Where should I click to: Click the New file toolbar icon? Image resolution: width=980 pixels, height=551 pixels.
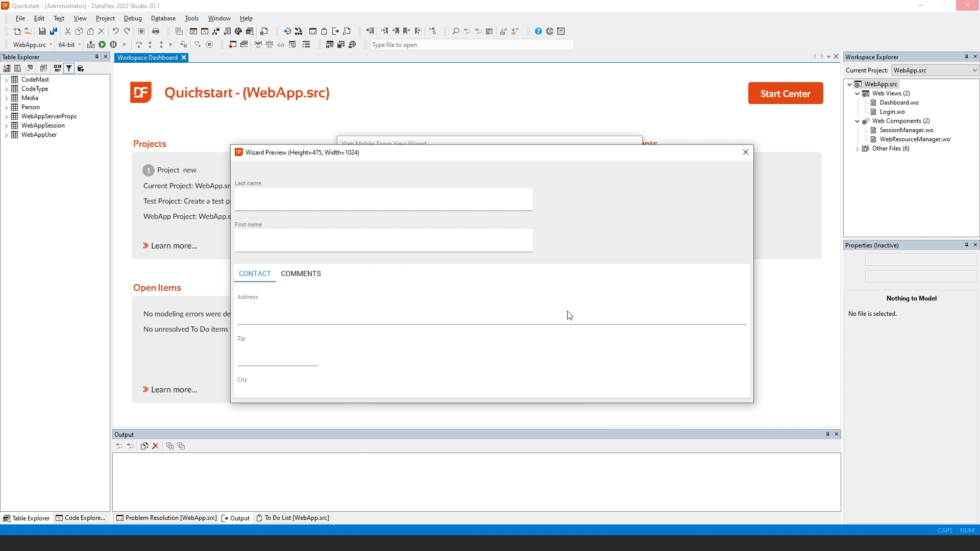[17, 31]
